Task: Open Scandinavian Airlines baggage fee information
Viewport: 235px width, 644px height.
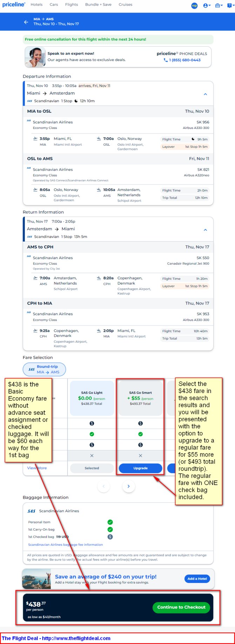Action: pos(66,545)
